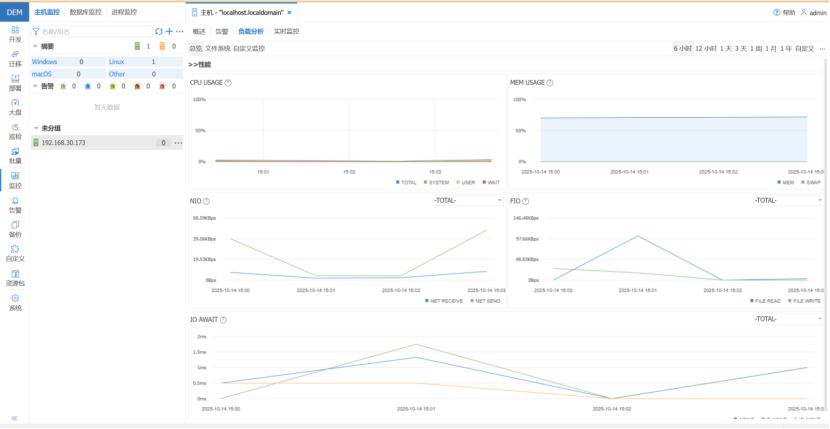Toggle NET SEND series in NIO legend

(485, 301)
